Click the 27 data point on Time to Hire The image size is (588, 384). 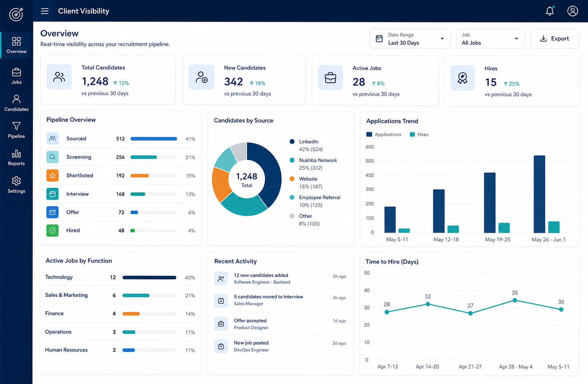point(470,313)
